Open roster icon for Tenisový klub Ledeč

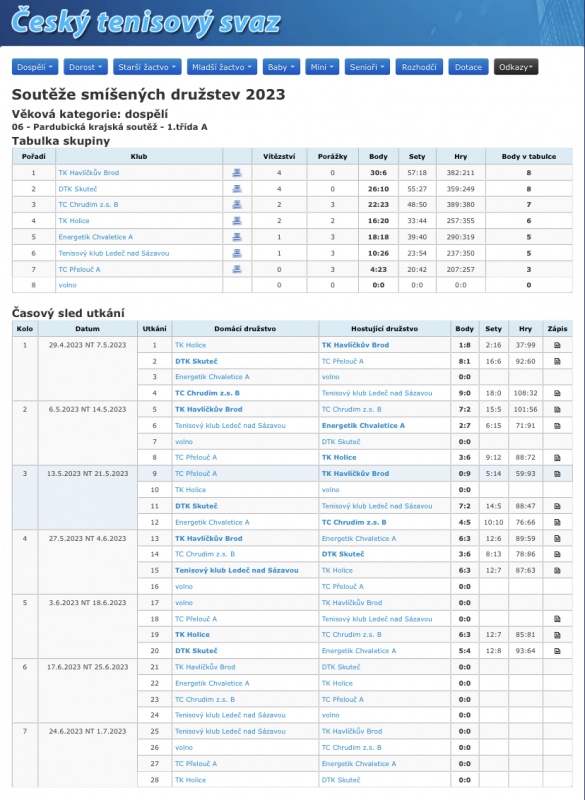[237, 253]
